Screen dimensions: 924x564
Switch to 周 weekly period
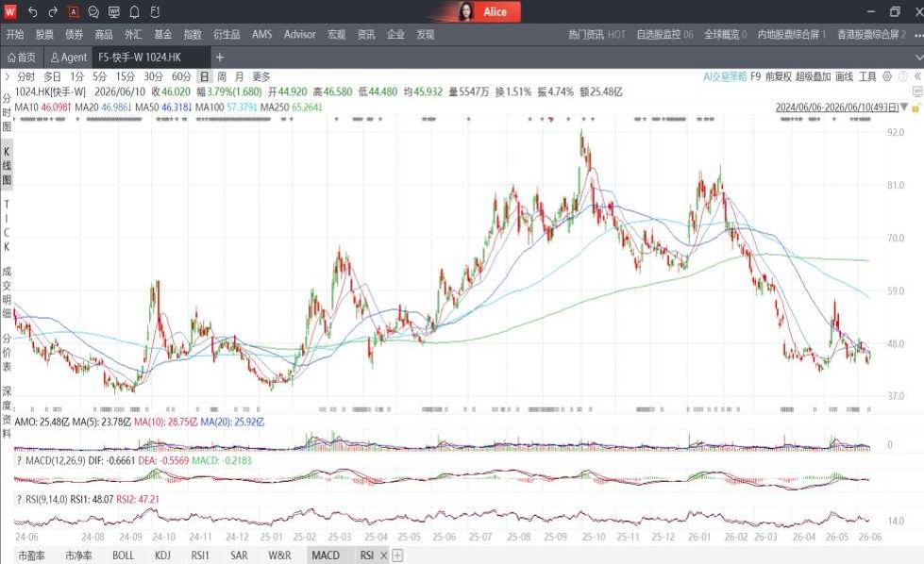(222, 76)
